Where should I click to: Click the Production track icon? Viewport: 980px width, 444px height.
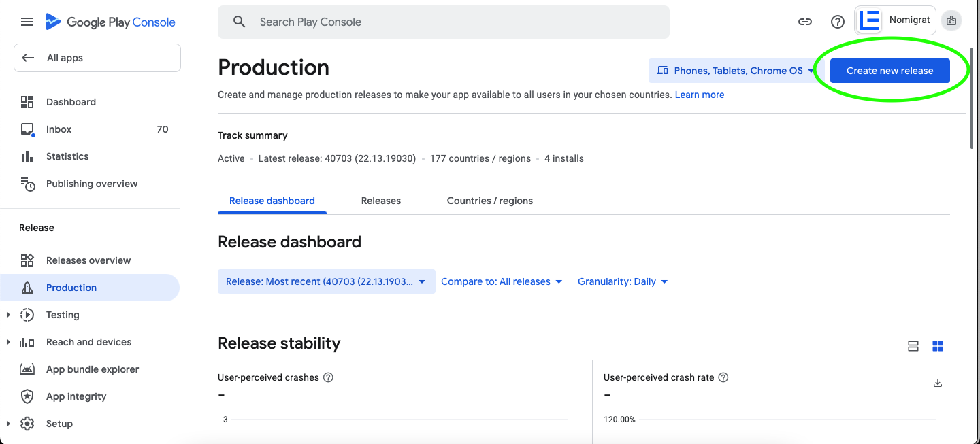pos(27,288)
